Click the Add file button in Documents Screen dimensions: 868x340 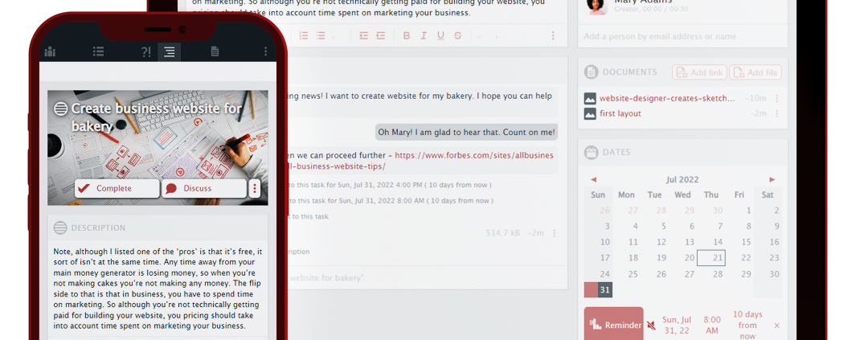[755, 72]
